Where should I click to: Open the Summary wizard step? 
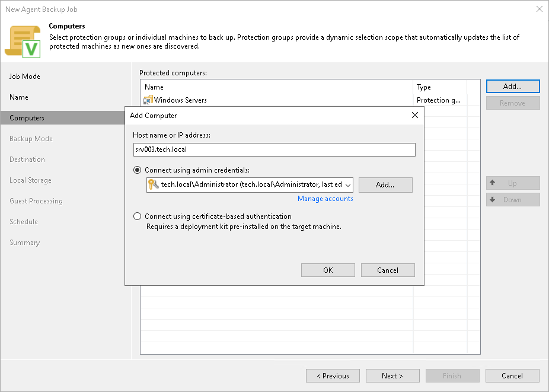click(x=25, y=243)
